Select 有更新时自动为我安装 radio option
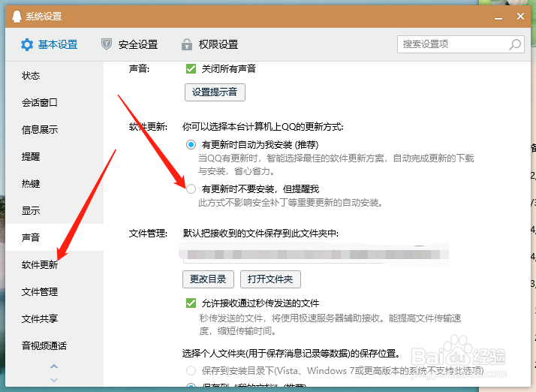 [x=191, y=145]
